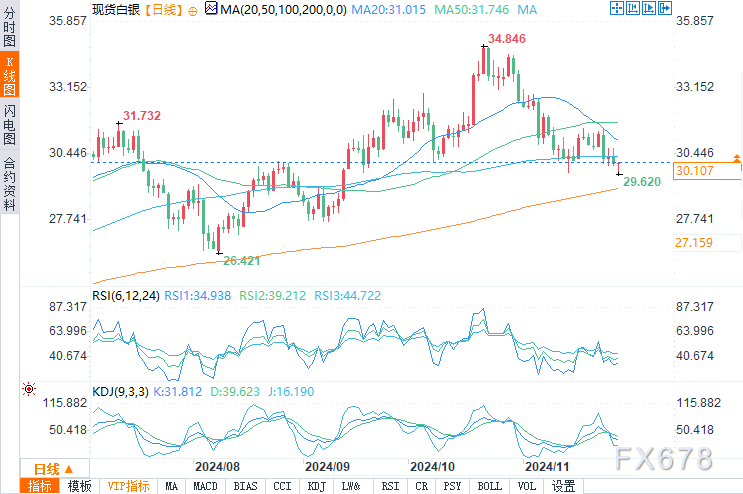Click the orange circle icon beside 日线 label
The width and height of the screenshot is (743, 494).
point(192,11)
